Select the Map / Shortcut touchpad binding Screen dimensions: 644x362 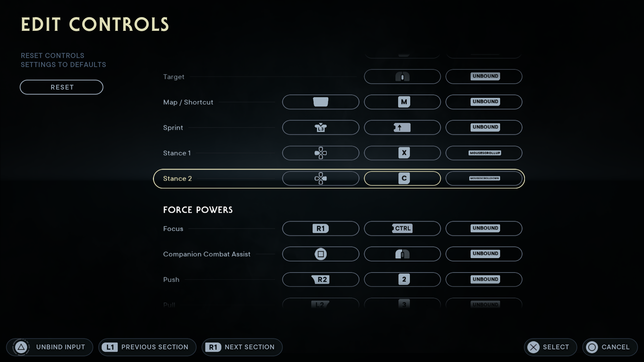coord(321,102)
